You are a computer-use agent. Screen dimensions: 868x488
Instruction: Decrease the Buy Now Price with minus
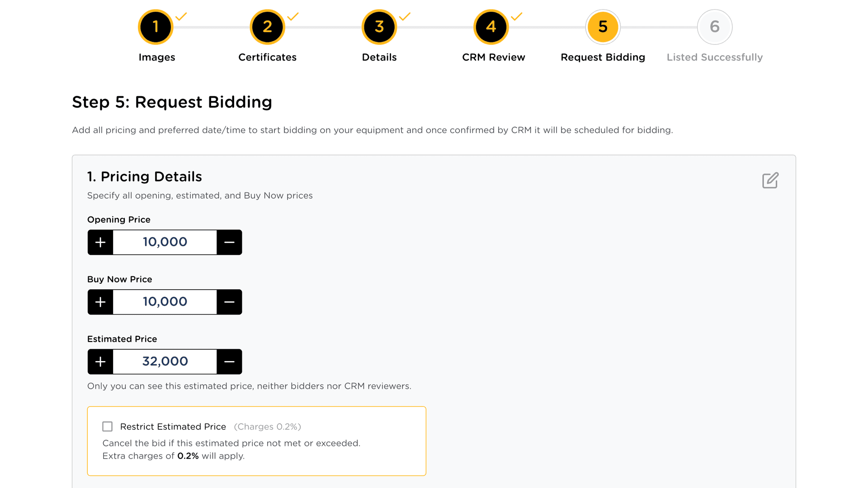coord(229,302)
